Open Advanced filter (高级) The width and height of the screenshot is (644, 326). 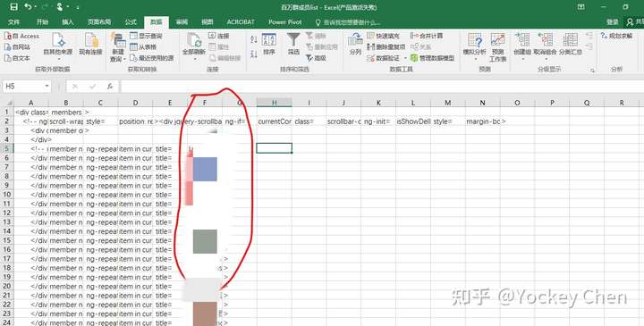[x=316, y=58]
